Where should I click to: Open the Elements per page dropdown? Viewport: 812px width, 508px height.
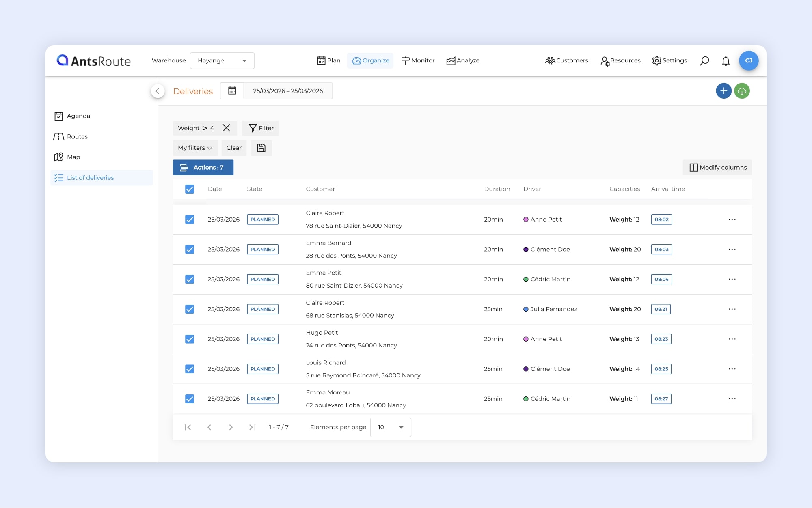pos(390,427)
